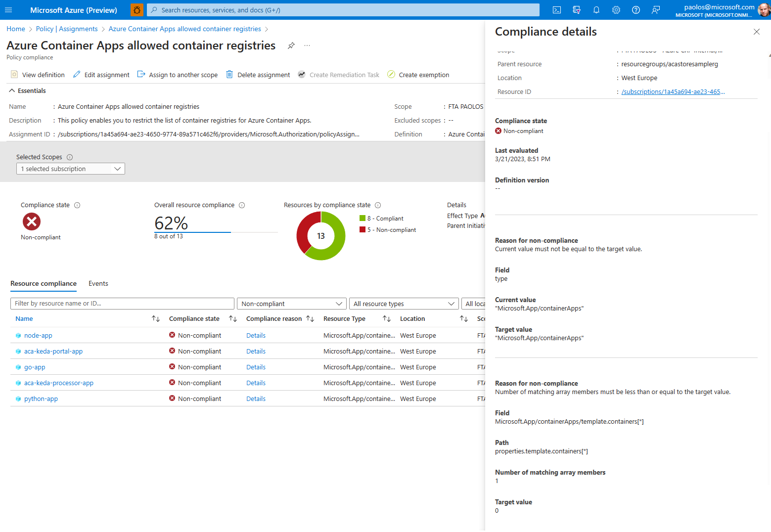Click the compliance donut chart
The width and height of the screenshot is (771, 532).
(x=321, y=236)
